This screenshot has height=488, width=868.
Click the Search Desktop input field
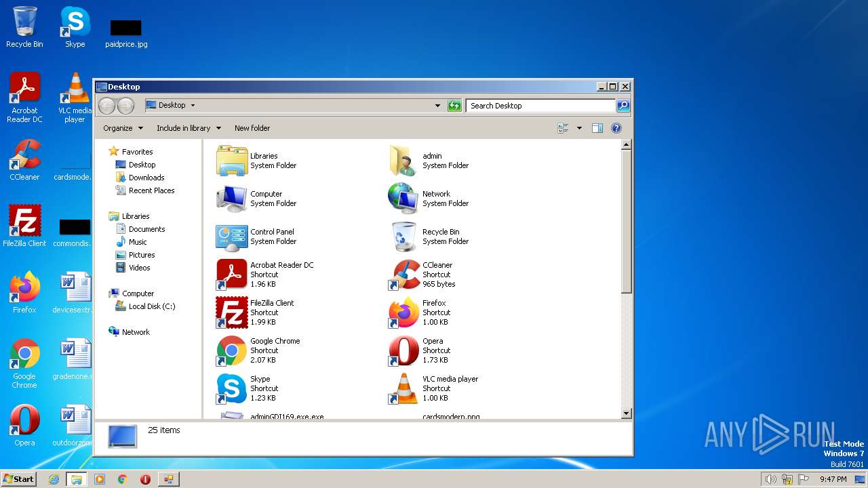pos(540,106)
